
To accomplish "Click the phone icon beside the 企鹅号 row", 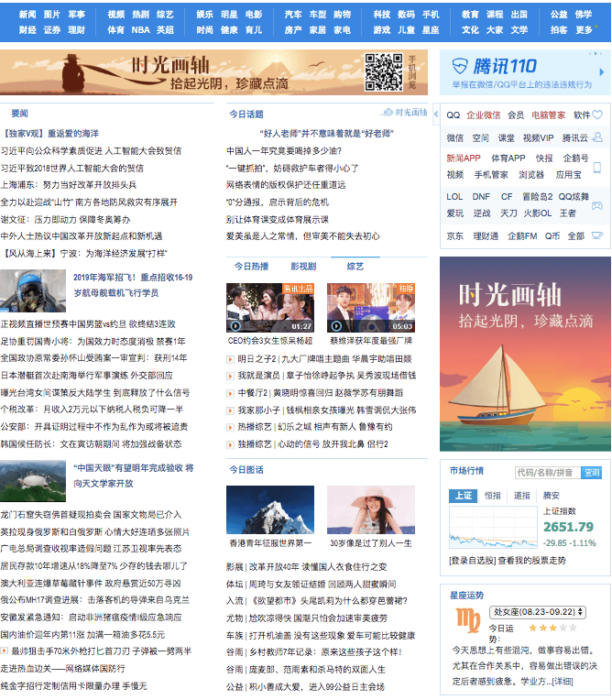I will pos(596,167).
